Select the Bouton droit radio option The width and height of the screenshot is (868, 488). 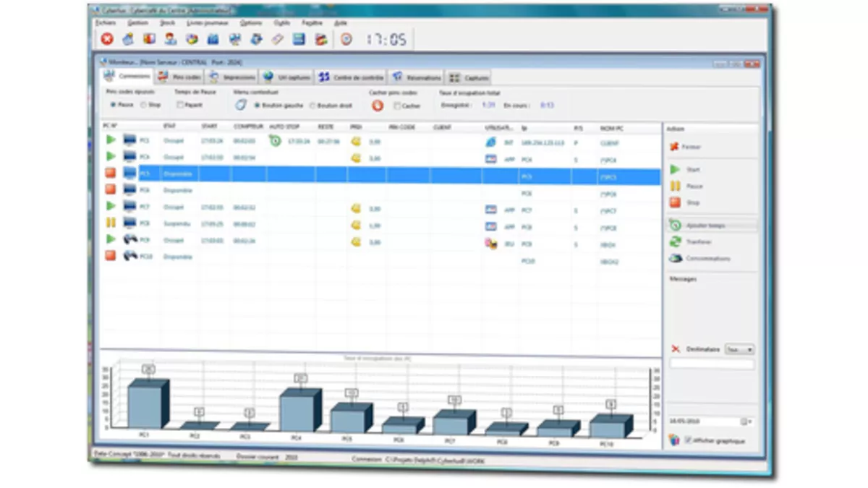coord(312,106)
